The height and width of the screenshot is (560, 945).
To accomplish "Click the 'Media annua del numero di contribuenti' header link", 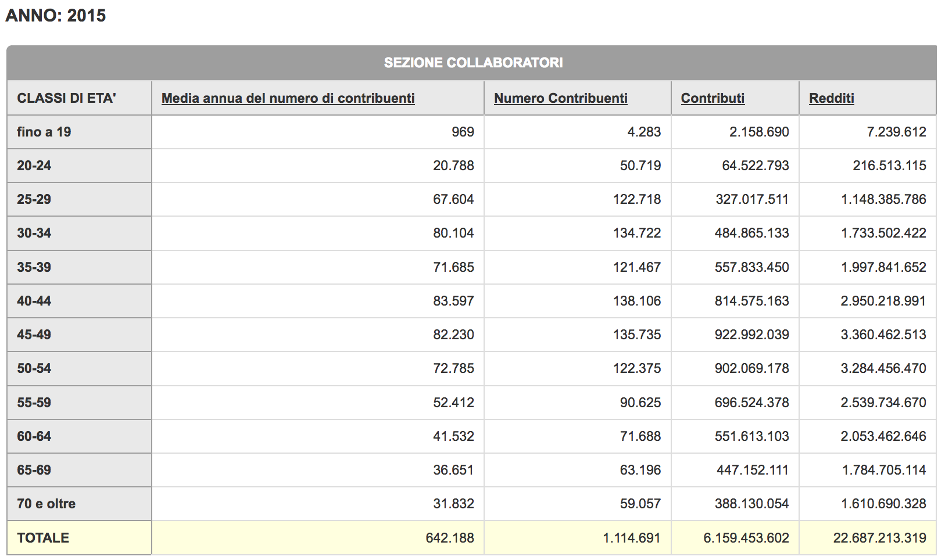I will coord(288,98).
